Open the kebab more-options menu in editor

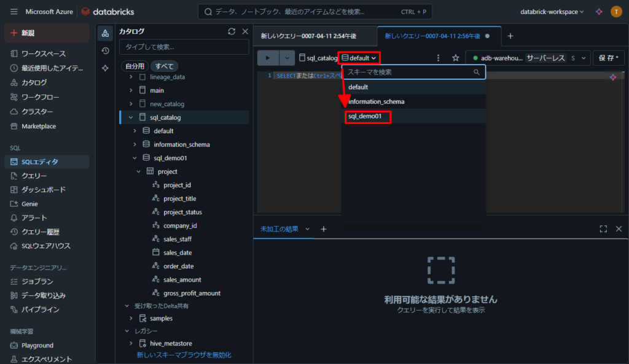coord(438,58)
